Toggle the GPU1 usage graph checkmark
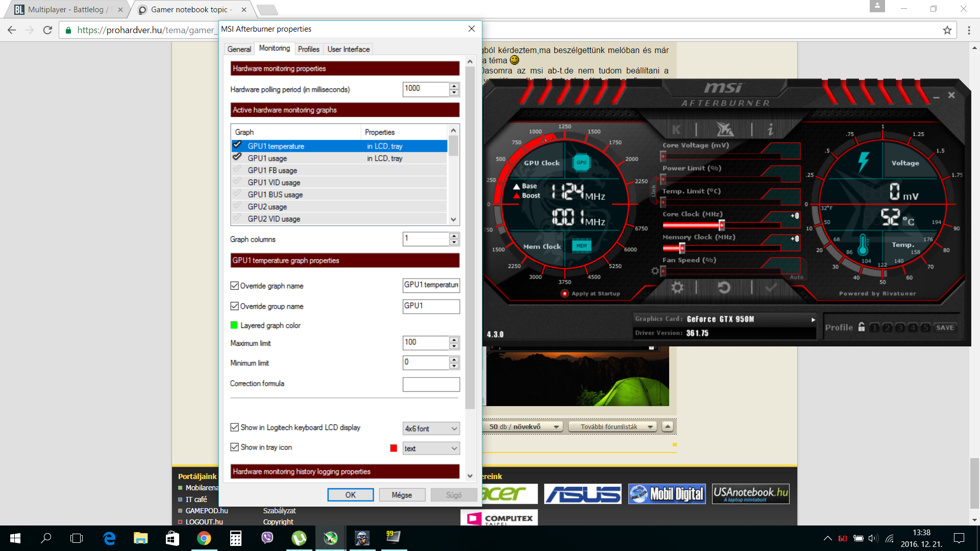The width and height of the screenshot is (980, 551). click(x=237, y=158)
